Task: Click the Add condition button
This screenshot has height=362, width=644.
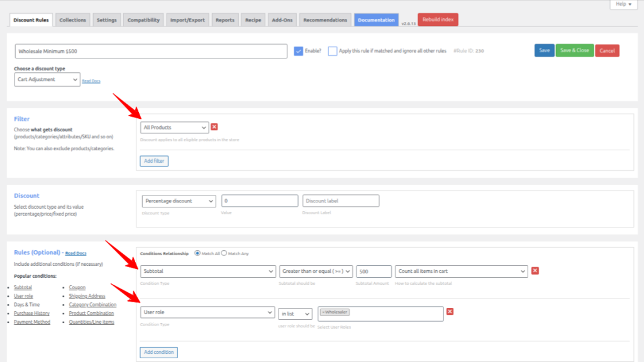Action: pyautogui.click(x=158, y=352)
